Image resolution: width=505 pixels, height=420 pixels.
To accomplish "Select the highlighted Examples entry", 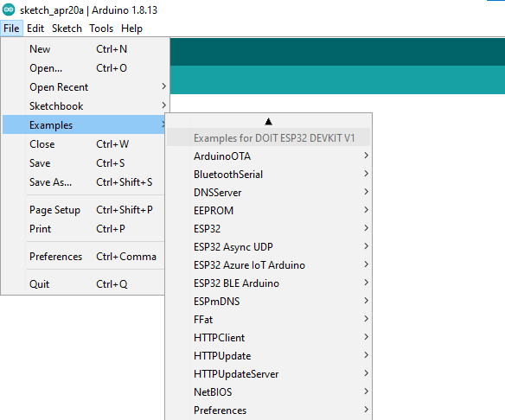I will point(84,124).
